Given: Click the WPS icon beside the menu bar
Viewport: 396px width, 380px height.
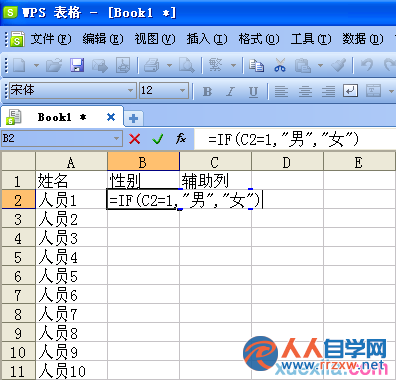Looking at the screenshot, I should [17, 39].
